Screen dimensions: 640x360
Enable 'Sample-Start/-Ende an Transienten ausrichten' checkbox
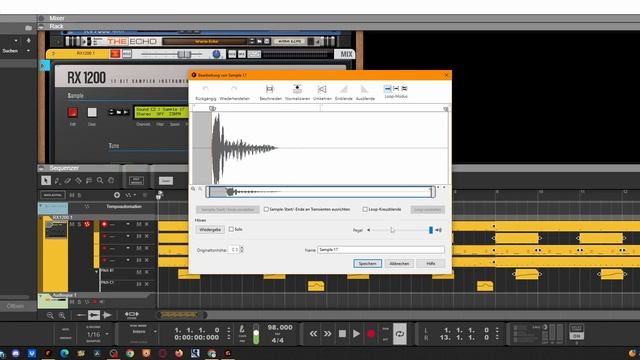click(266, 209)
